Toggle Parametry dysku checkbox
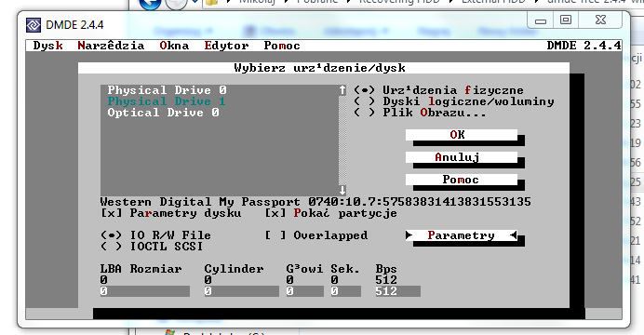Viewport: 644px width, 335px height. pyautogui.click(x=171, y=213)
